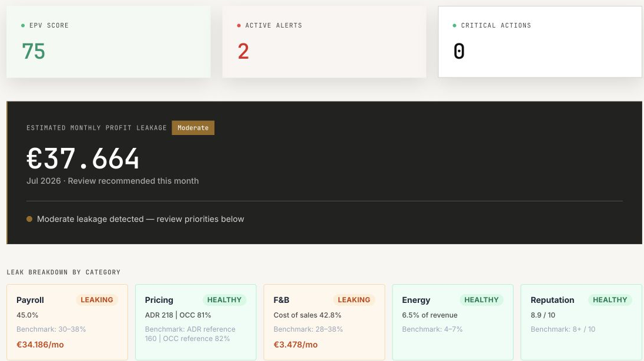
Task: Click the LEAKING badge on F&B
Action: click(x=354, y=300)
